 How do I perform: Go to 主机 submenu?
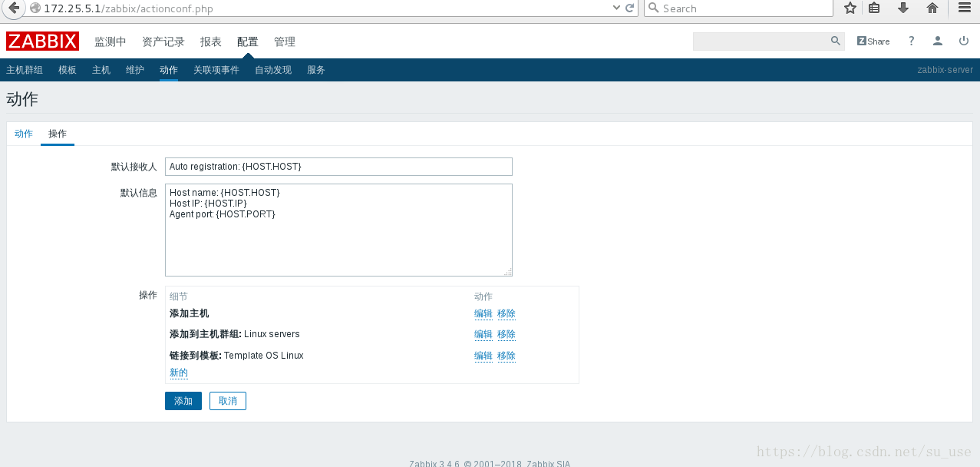point(101,70)
